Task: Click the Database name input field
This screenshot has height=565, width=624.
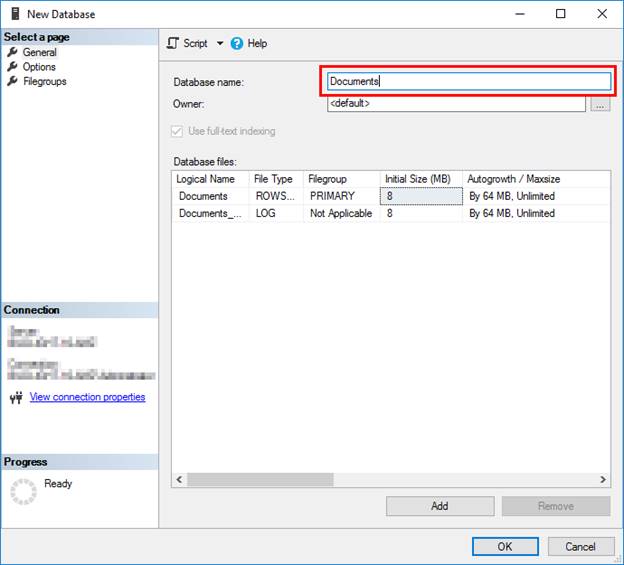Action: click(x=469, y=81)
